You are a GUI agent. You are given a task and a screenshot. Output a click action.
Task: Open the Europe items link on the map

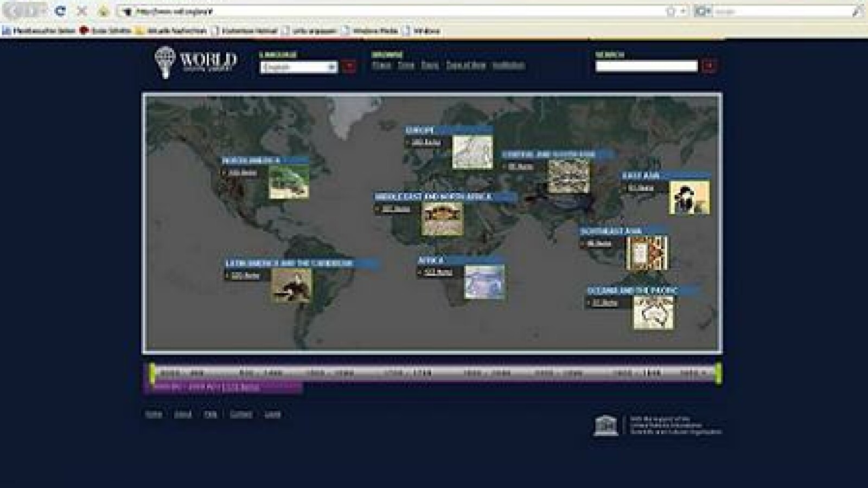(426, 143)
